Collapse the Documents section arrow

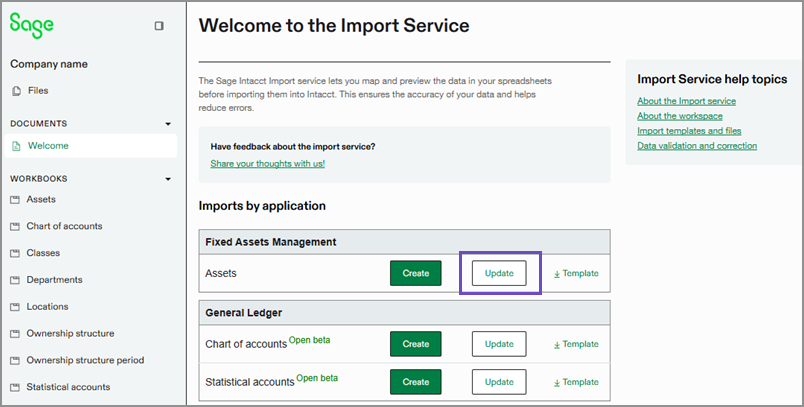click(168, 124)
